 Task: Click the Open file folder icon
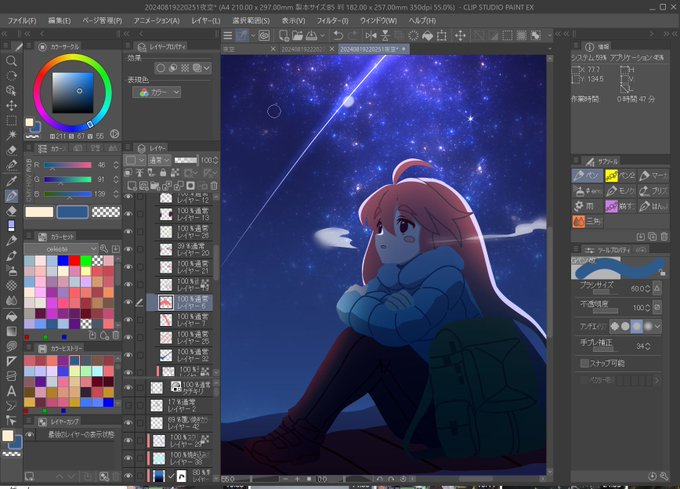tap(298, 36)
